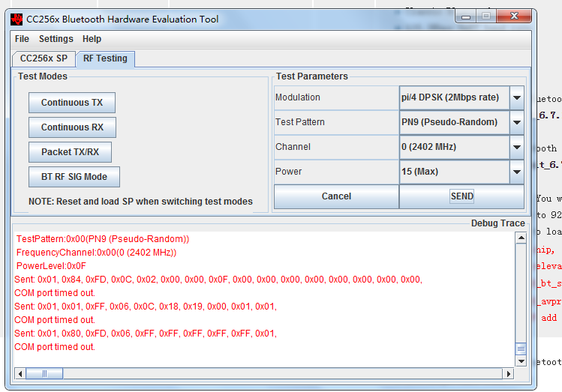This screenshot has width=562, height=392.
Task: Close the Evaluation Tool window
Action: coord(514,16)
